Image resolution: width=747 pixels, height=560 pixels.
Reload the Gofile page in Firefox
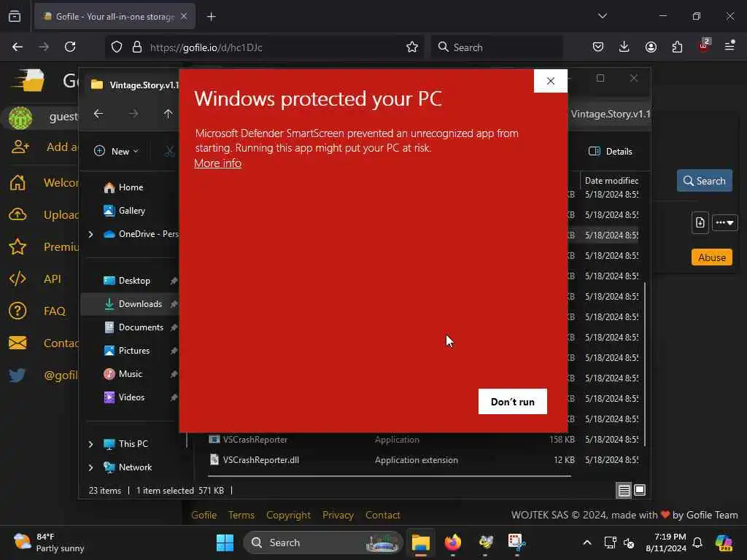pyautogui.click(x=70, y=47)
